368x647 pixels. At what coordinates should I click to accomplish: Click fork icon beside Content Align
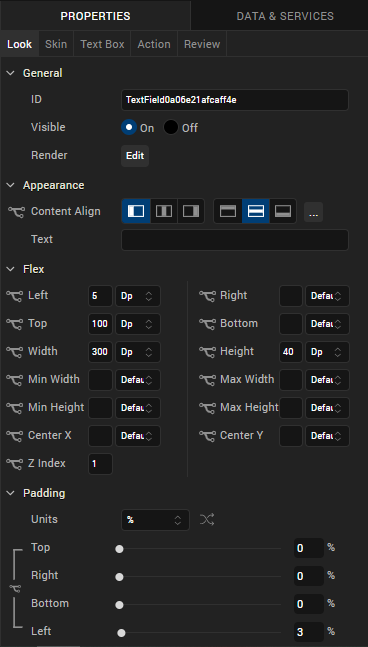point(17,212)
